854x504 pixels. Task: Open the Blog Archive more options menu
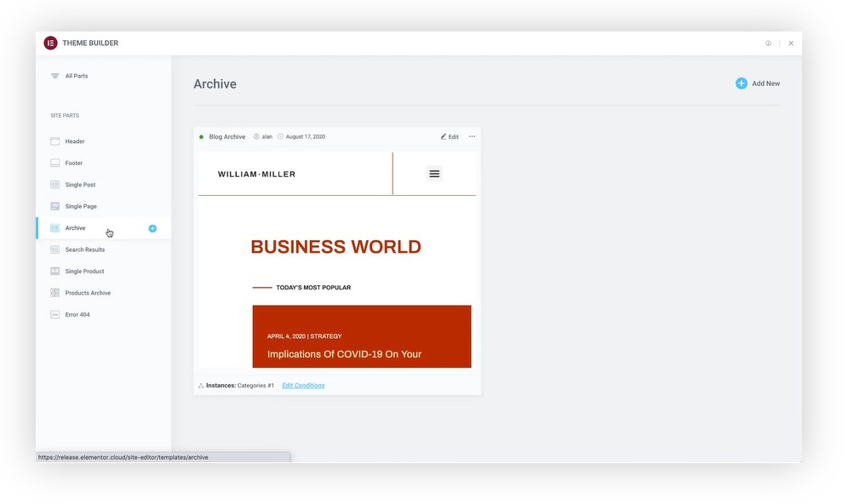click(472, 137)
